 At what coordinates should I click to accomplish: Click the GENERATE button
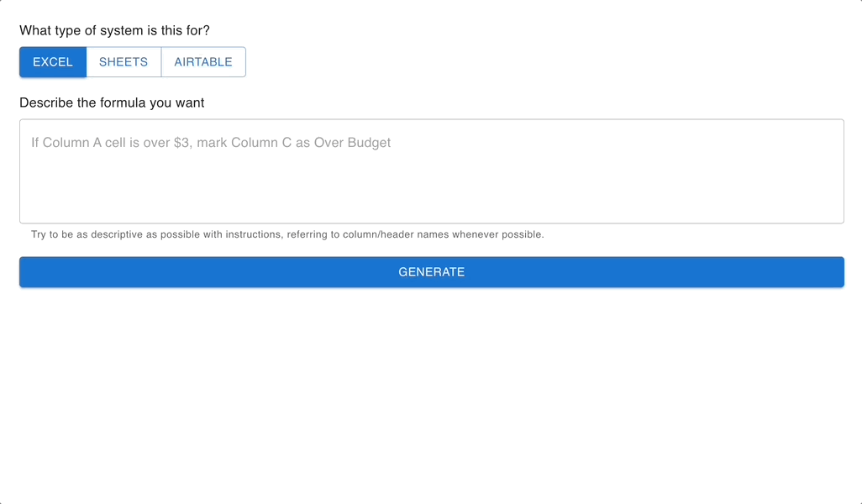[431, 272]
